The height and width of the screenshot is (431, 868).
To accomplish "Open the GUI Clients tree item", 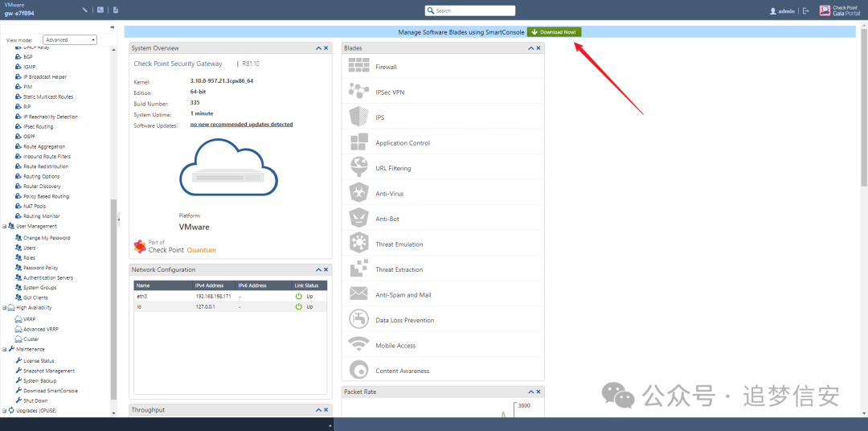I will pos(35,298).
